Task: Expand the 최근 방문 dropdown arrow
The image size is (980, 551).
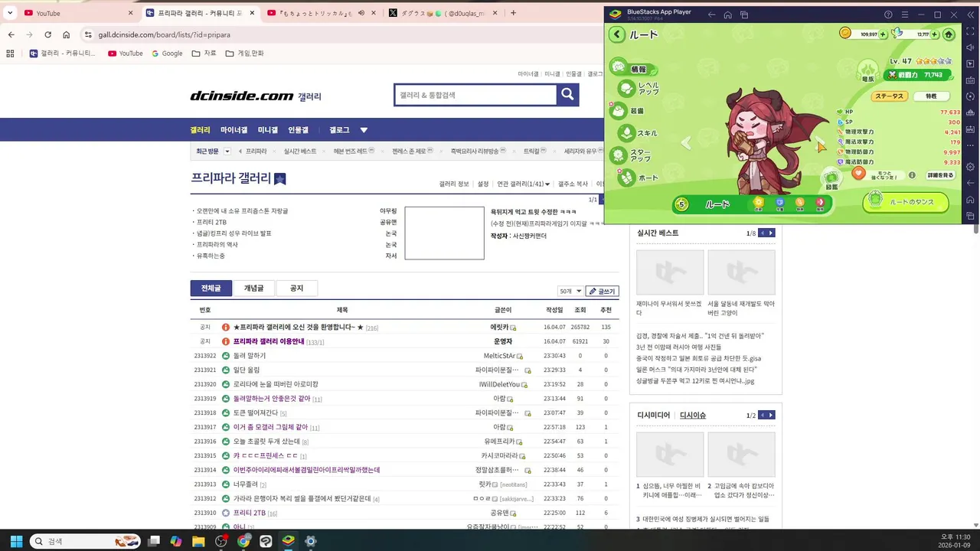Action: pyautogui.click(x=227, y=152)
